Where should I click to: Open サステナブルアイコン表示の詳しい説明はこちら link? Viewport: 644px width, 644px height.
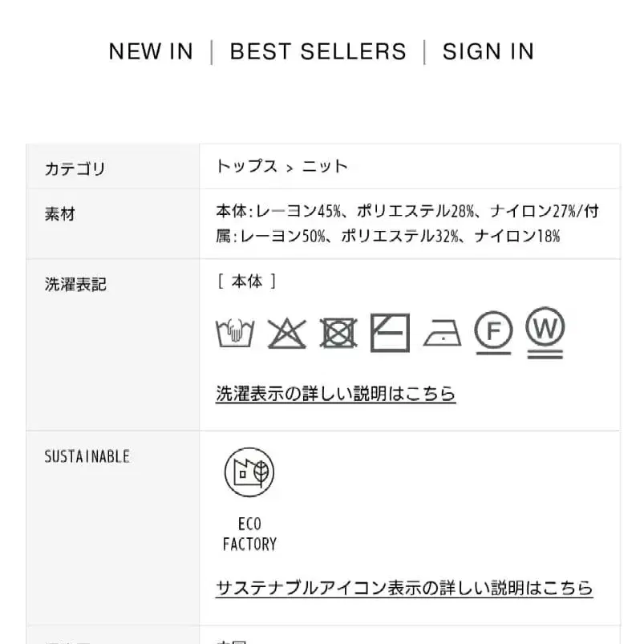click(x=404, y=588)
